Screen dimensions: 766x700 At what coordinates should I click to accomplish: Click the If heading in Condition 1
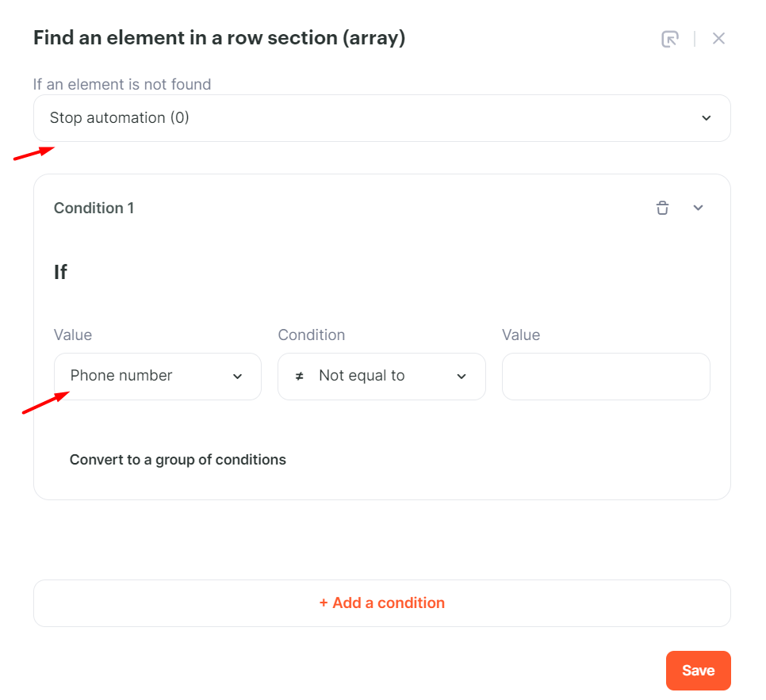pos(60,273)
